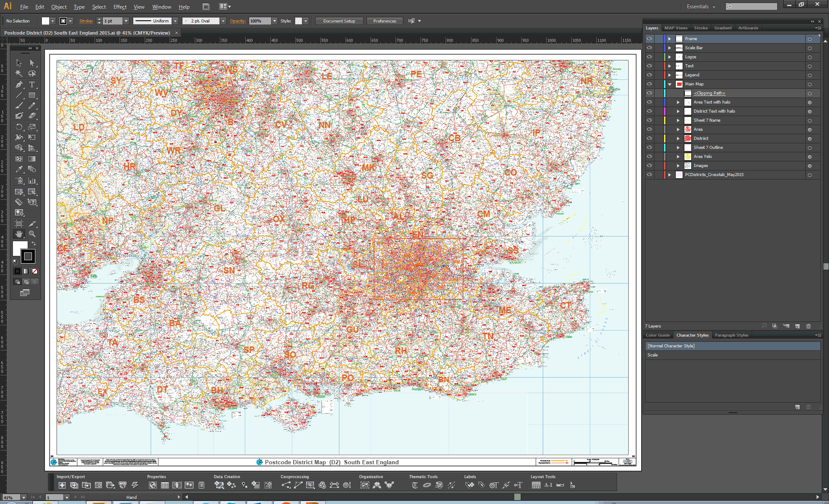The image size is (829, 504).
Task: Hide the District sublayer
Action: (649, 138)
